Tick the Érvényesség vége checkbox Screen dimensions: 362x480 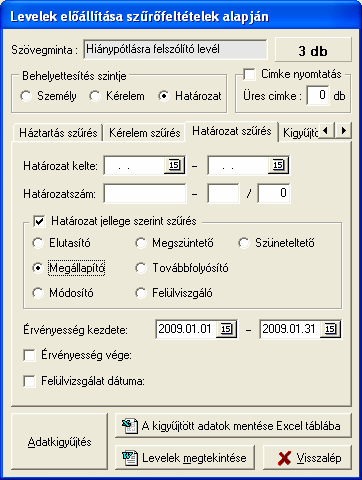(29, 355)
